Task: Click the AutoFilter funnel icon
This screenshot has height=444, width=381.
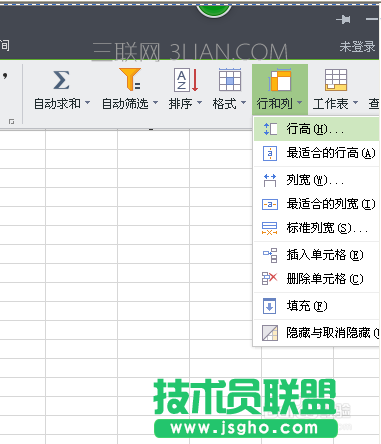Action: [x=130, y=79]
